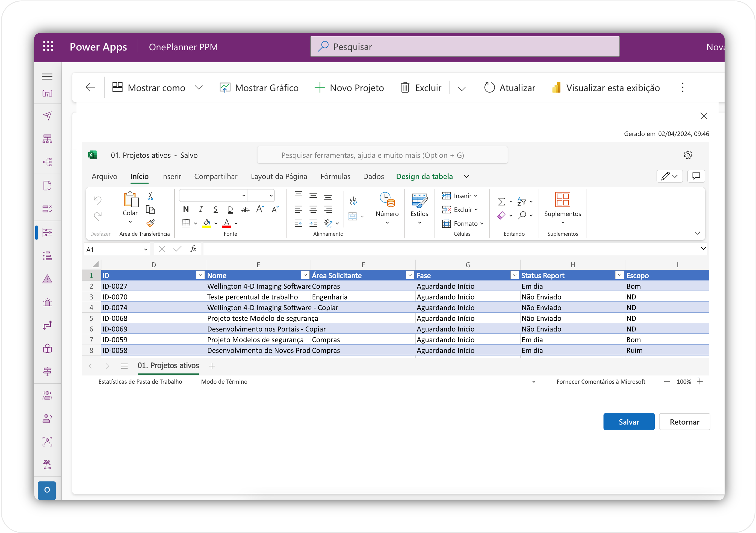The image size is (756, 533).
Task: Open the ID column filter dropdown
Action: tap(200, 275)
